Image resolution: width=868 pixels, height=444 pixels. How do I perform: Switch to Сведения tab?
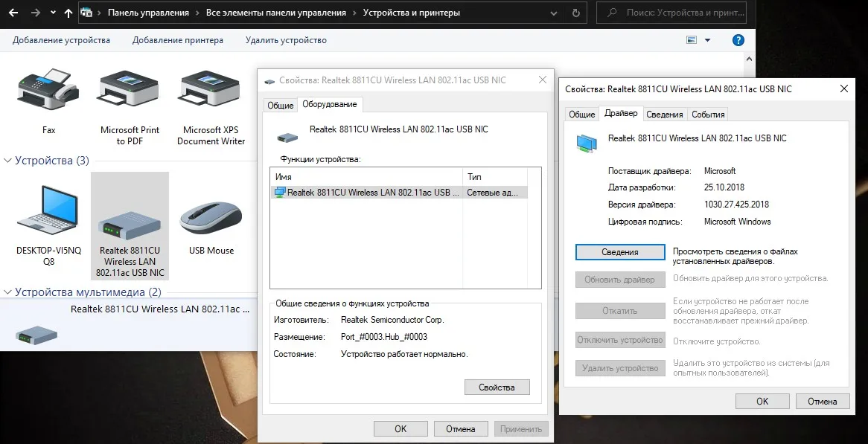point(665,115)
